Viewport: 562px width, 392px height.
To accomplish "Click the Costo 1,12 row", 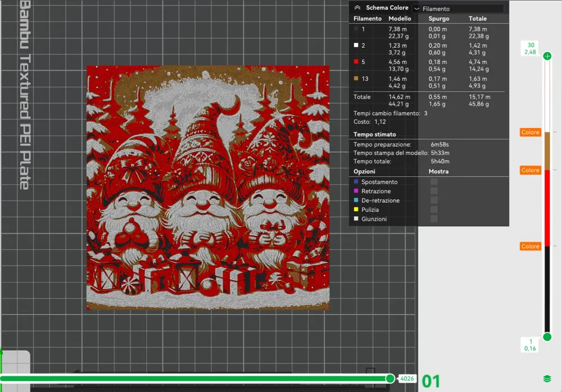I will [370, 122].
